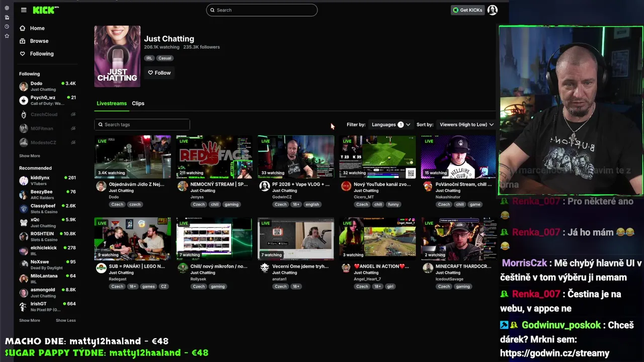Open the Nakashinator thumbnail with 15 watching

pos(459,157)
